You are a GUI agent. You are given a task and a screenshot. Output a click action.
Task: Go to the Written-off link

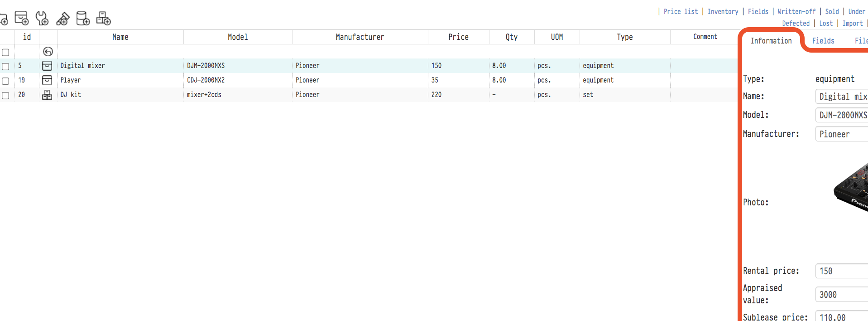click(x=796, y=12)
